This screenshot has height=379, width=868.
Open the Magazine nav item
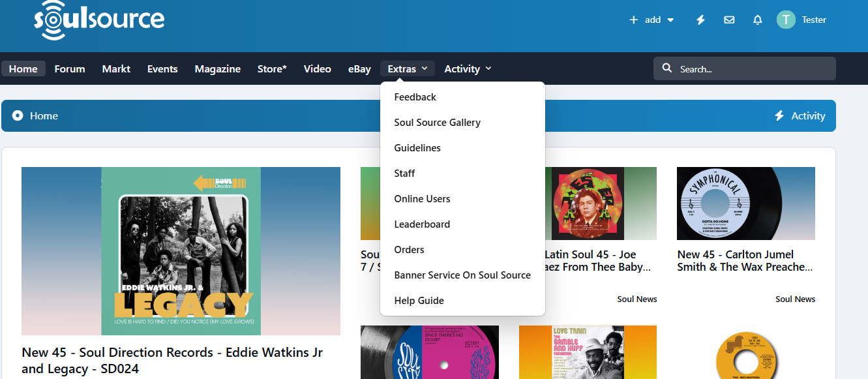218,68
